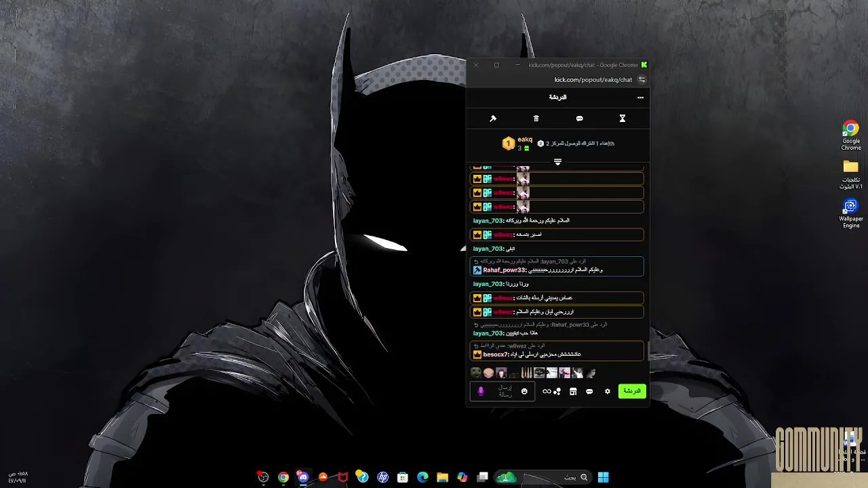Click the green Chat send button

(x=631, y=391)
